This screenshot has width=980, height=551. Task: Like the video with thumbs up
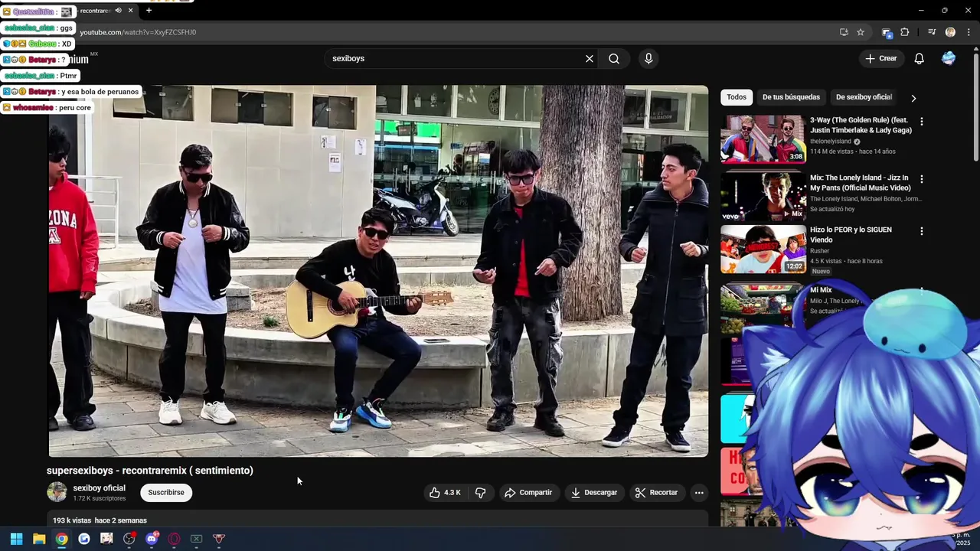tap(445, 493)
